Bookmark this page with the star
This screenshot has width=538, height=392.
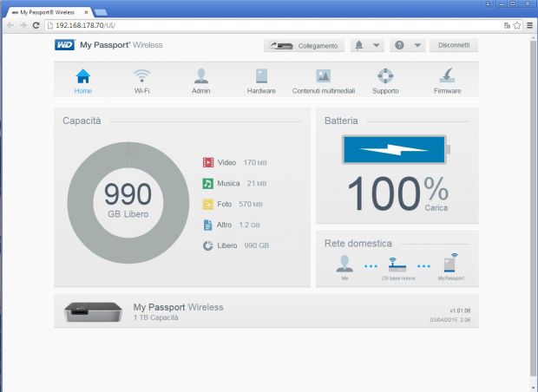point(517,25)
